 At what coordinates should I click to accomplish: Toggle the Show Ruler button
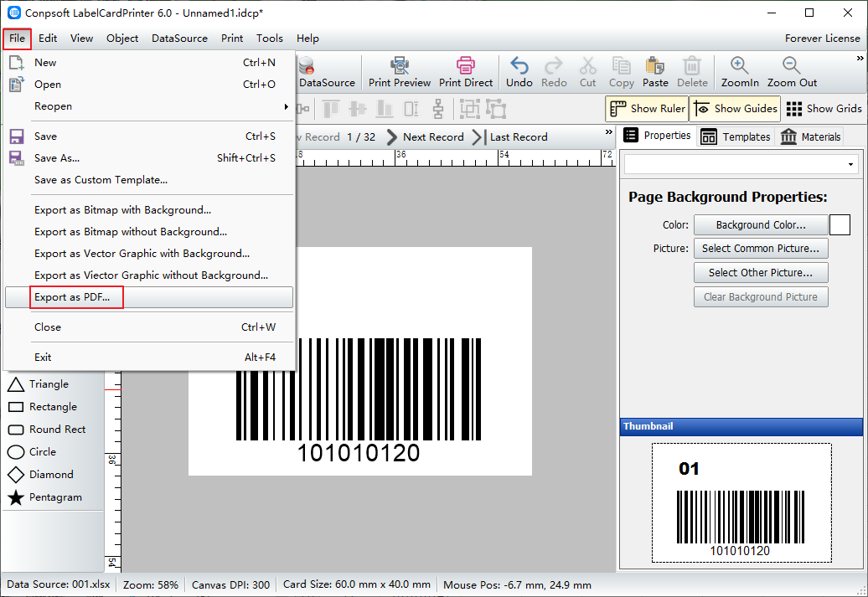[647, 109]
